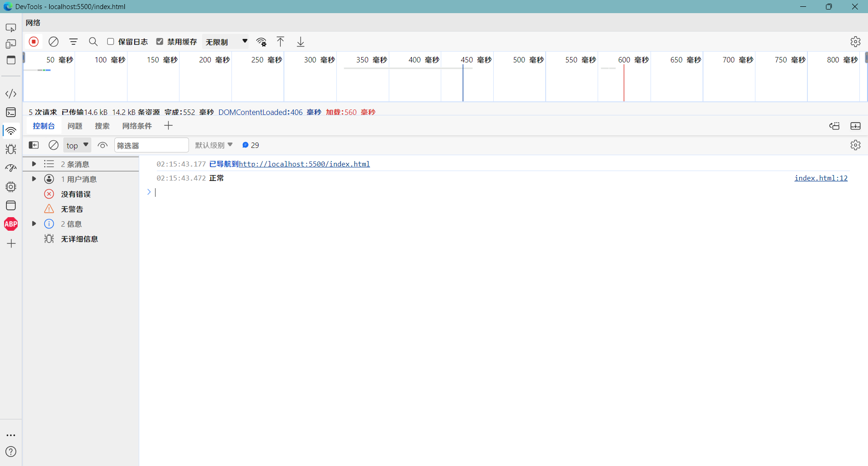Open network panel settings gear
This screenshot has height=466, width=868.
[855, 42]
